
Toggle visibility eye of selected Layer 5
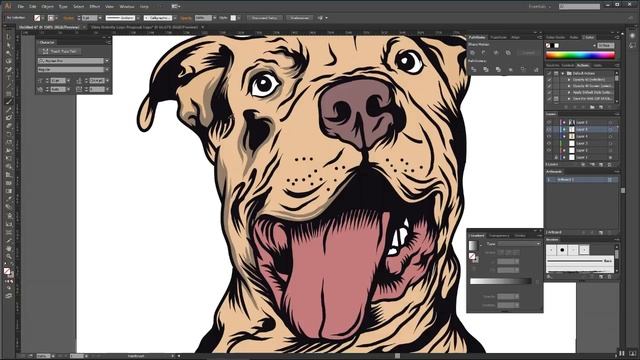(549, 129)
